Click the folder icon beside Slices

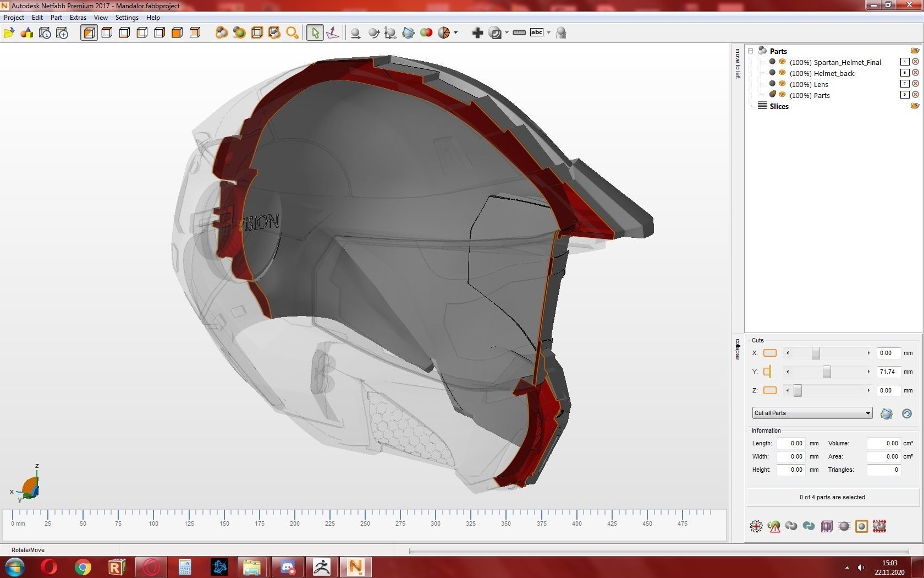point(915,106)
